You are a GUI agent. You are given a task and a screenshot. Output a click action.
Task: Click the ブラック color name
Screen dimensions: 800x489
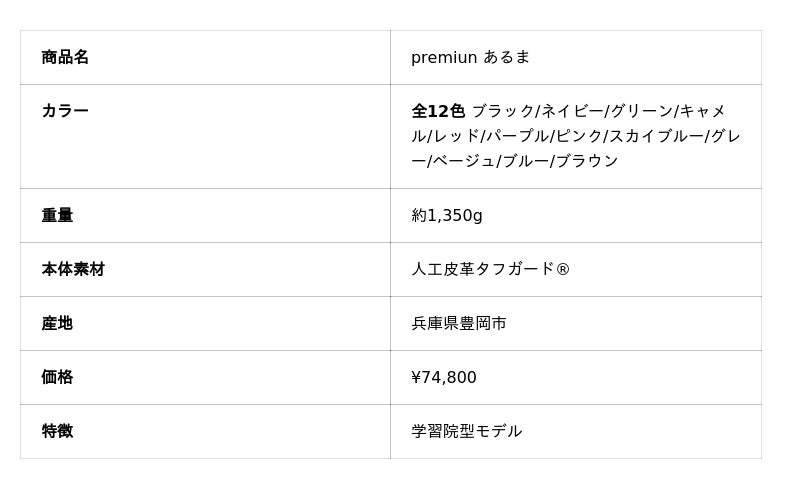503,111
